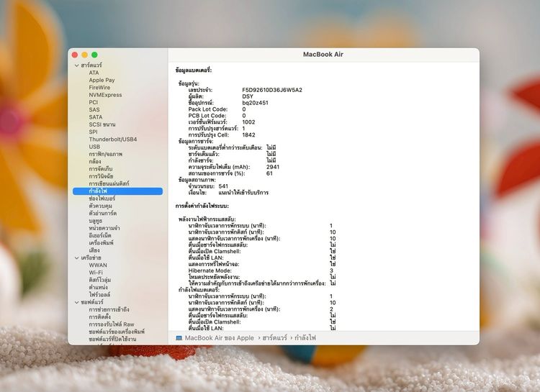Click ฮาร์ดแวร์ breadcrumb in path bar
The image size is (540, 392).
coord(274,338)
